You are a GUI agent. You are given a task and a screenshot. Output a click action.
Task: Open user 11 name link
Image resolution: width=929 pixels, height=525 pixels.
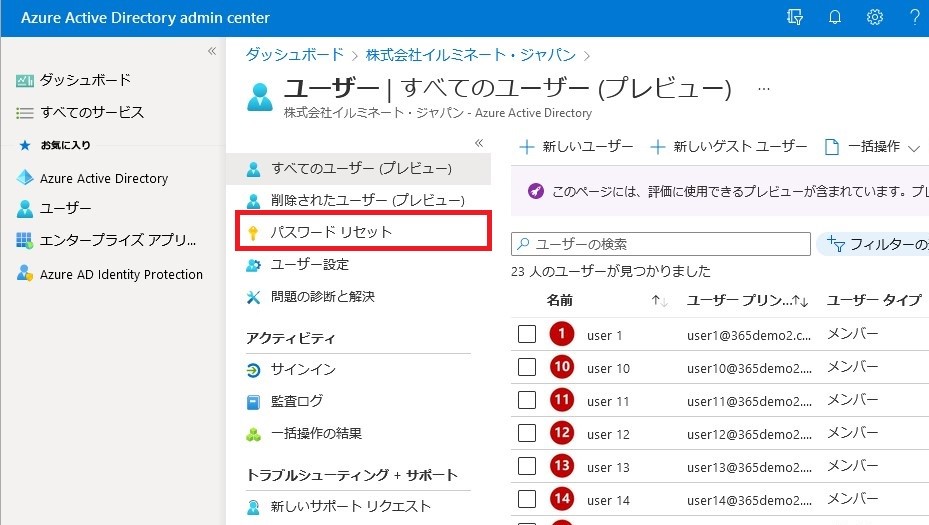pyautogui.click(x=607, y=402)
